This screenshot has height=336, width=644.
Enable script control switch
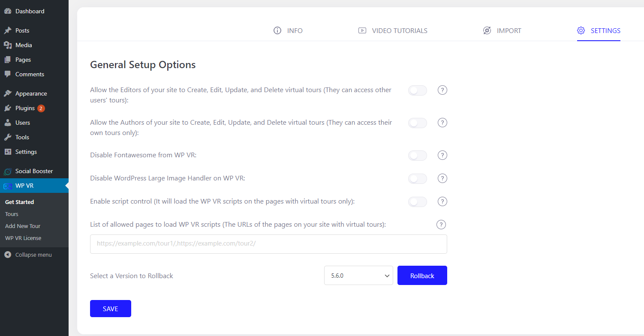tap(418, 202)
